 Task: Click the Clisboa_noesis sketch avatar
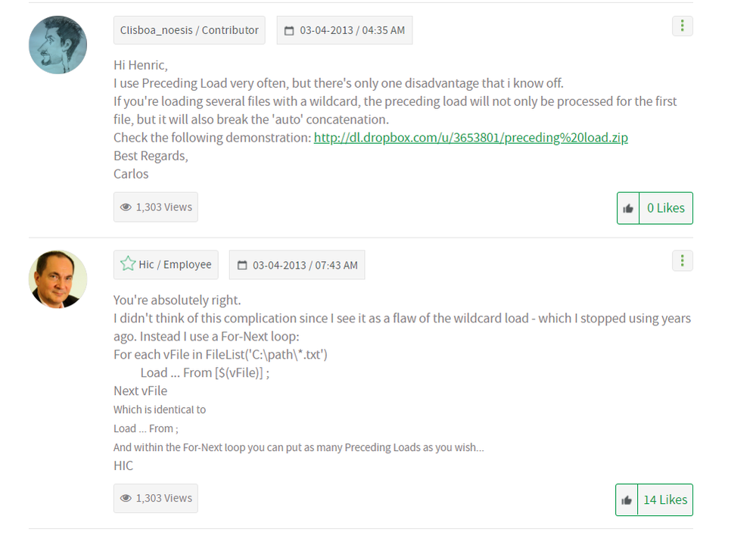click(58, 45)
